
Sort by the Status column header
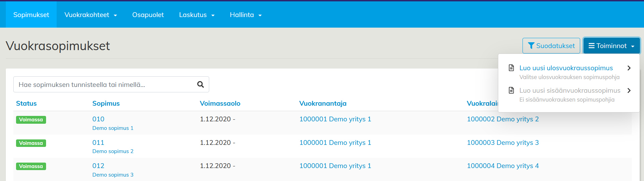pos(26,103)
